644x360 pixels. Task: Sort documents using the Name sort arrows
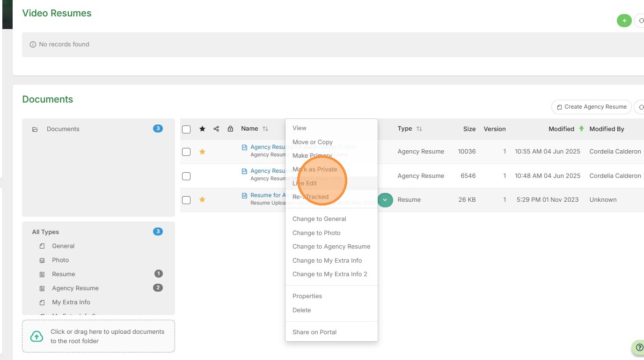[x=265, y=129]
